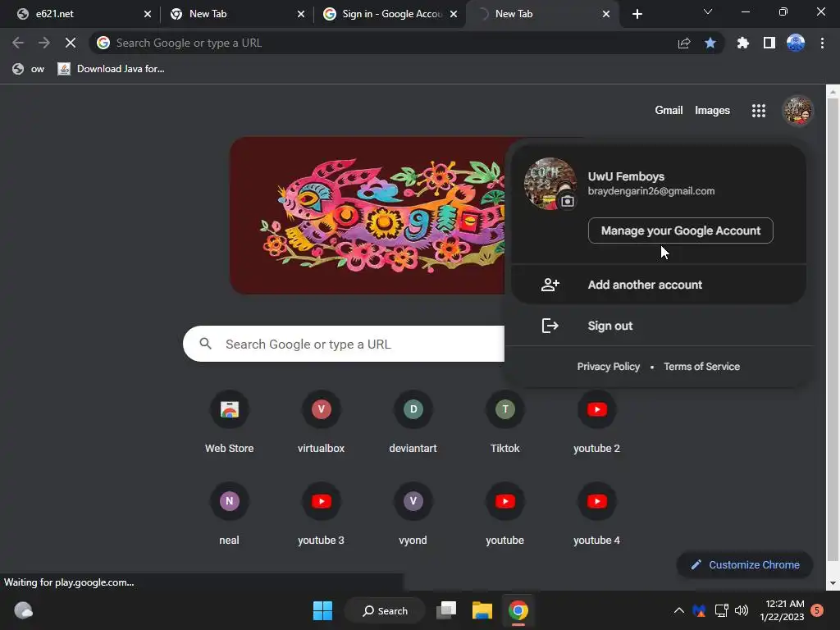Image resolution: width=840 pixels, height=630 pixels.
Task: Click the page scrollbar down arrow
Action: [x=833, y=583]
